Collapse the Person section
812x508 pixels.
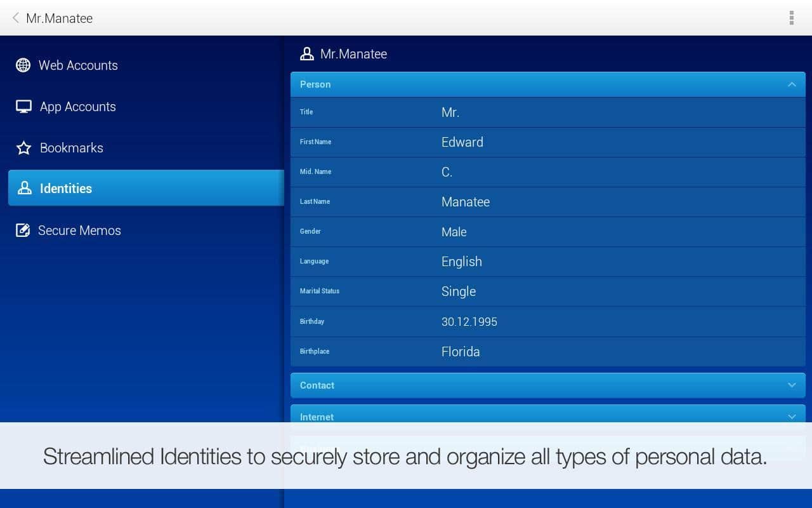(791, 84)
